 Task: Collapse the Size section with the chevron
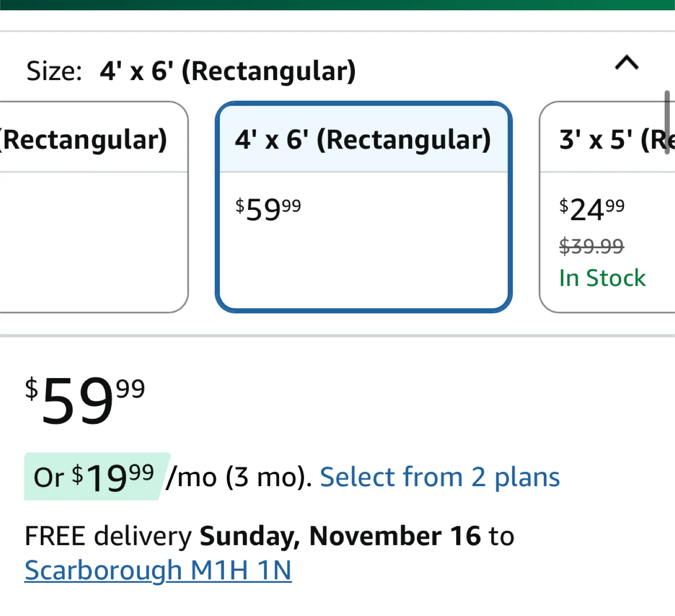(626, 62)
